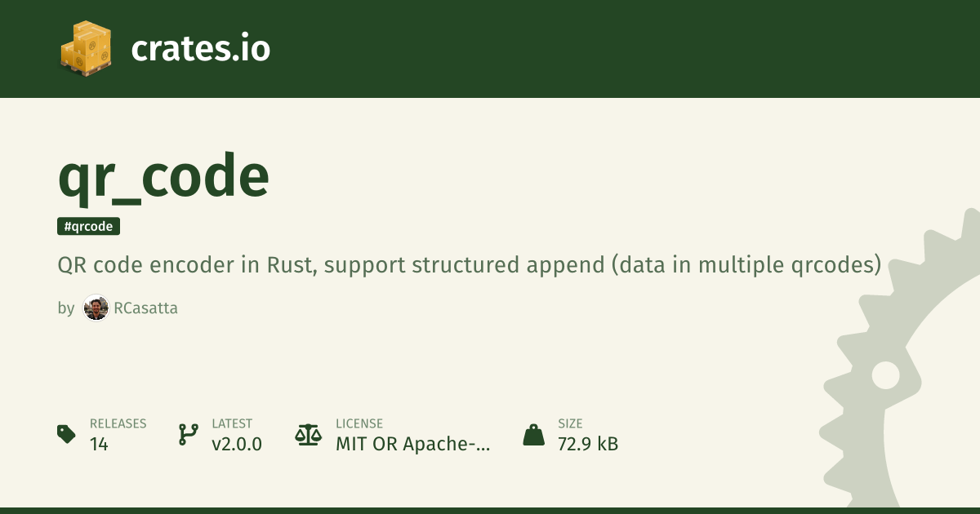Image resolution: width=980 pixels, height=514 pixels.
Task: Click the license balance scale icon
Action: 308,434
